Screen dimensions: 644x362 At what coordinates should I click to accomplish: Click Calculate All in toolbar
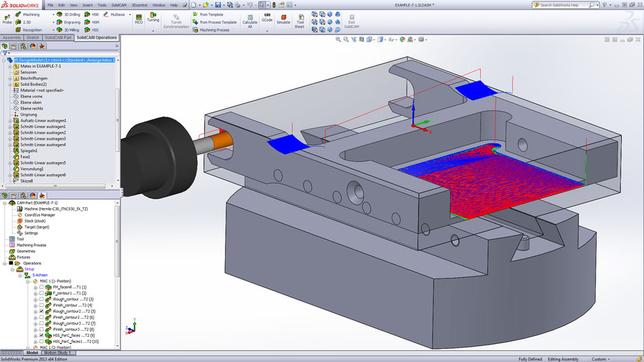coord(250,21)
